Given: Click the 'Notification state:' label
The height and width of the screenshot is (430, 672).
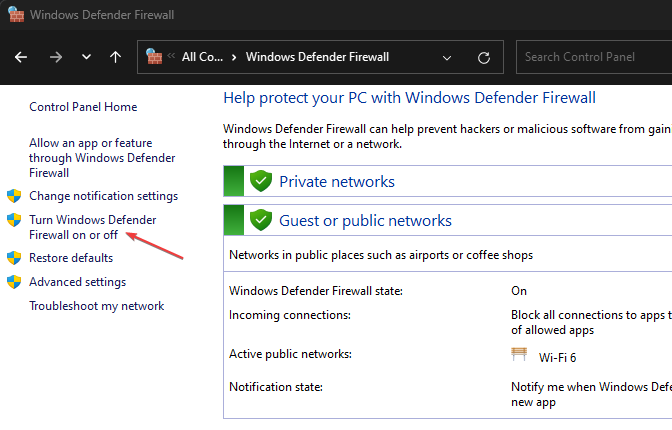Looking at the screenshot, I should click(x=276, y=387).
